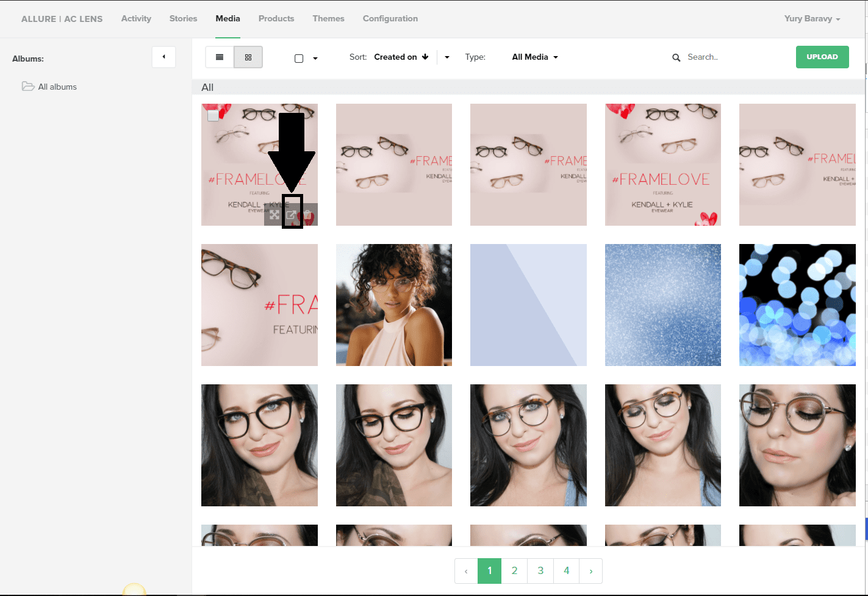Check the first thumbnail's selection box
Image resolution: width=868 pixels, height=596 pixels.
(213, 115)
